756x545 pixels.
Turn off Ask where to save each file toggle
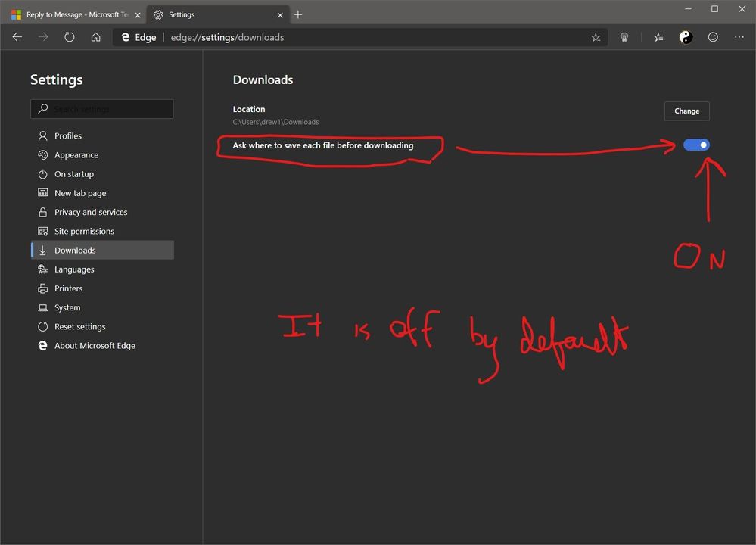(696, 145)
